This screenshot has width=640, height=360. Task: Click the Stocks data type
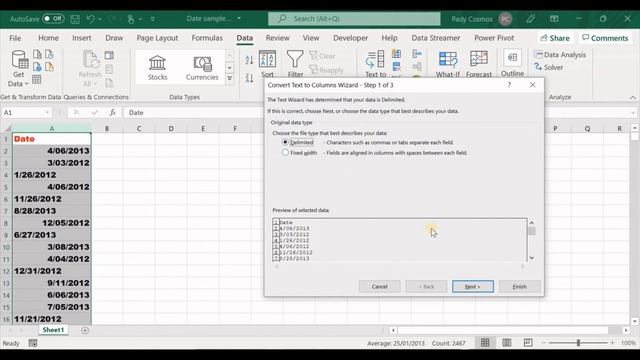pos(157,68)
